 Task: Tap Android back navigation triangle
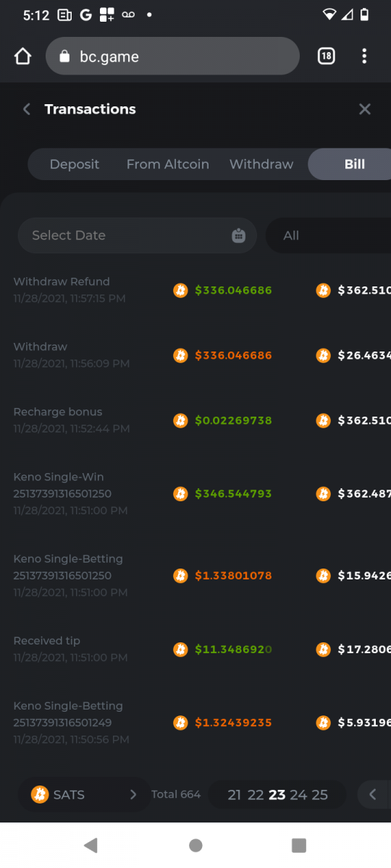[91, 845]
